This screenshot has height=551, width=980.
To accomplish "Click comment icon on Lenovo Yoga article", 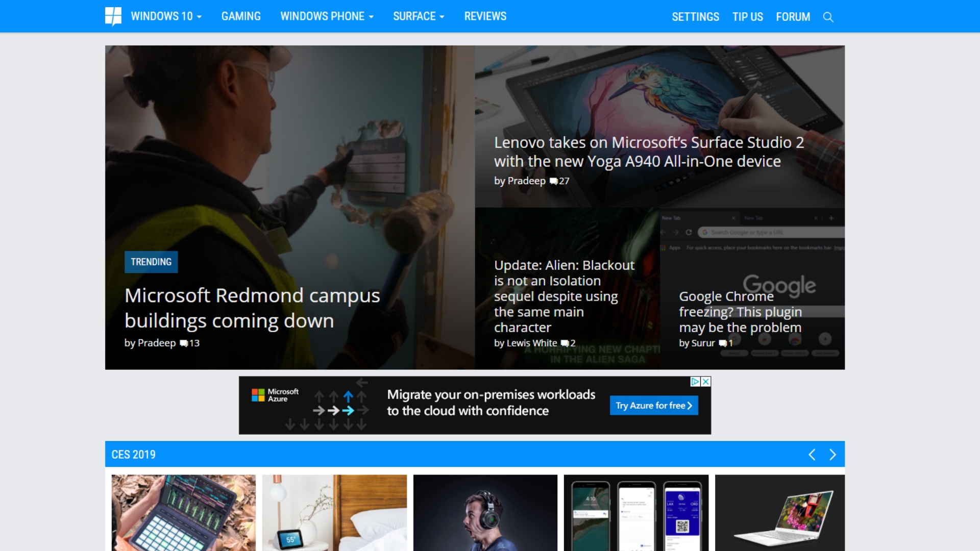I will point(553,181).
